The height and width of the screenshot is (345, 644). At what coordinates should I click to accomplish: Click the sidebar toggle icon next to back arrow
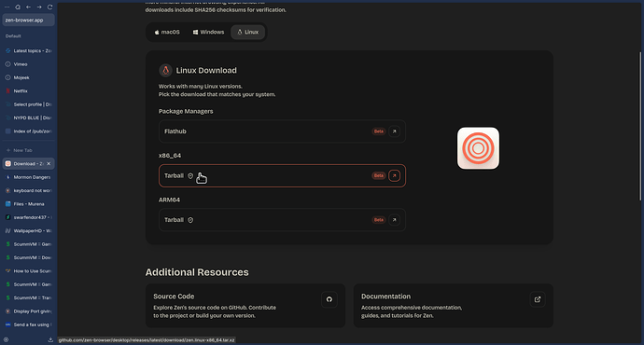coord(18,7)
